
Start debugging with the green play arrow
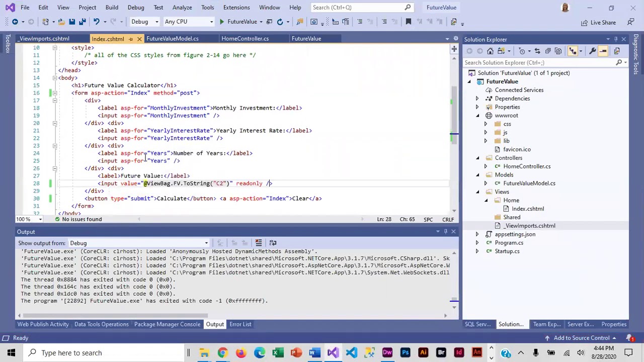click(x=221, y=22)
